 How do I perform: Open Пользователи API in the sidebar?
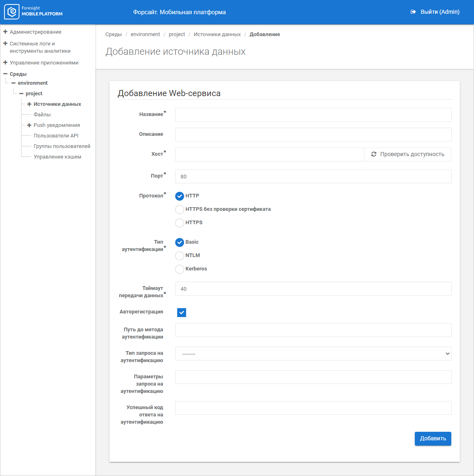click(x=56, y=135)
